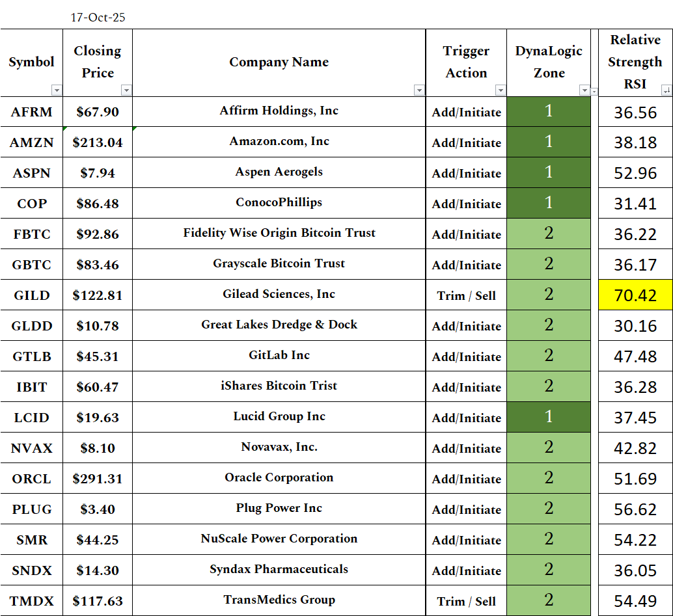The image size is (673, 616).
Task: Click the 36.56 RSI value
Action: click(x=635, y=112)
